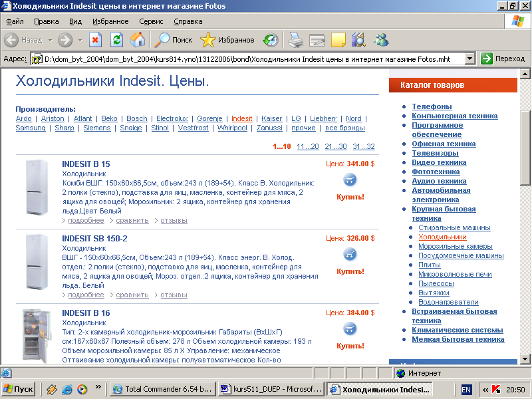Expand quick launch overflow chevron
Viewport: 532px width, 399px height.
pos(98,386)
